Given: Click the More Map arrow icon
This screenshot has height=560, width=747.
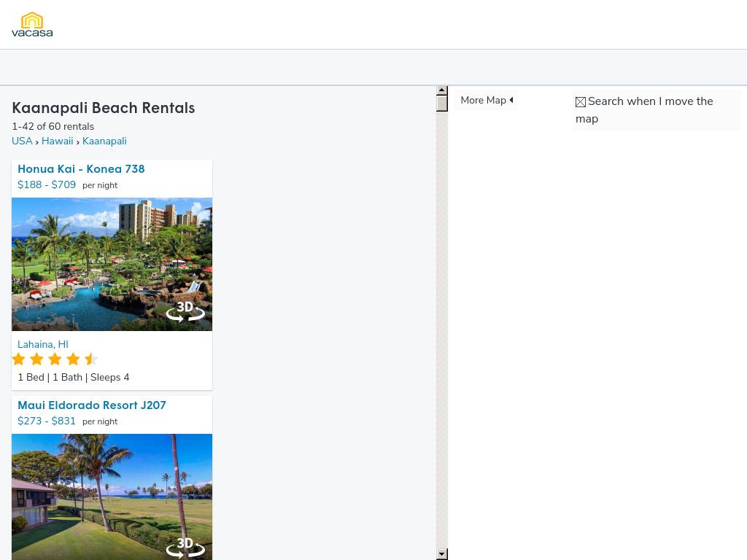Looking at the screenshot, I should click(x=511, y=100).
